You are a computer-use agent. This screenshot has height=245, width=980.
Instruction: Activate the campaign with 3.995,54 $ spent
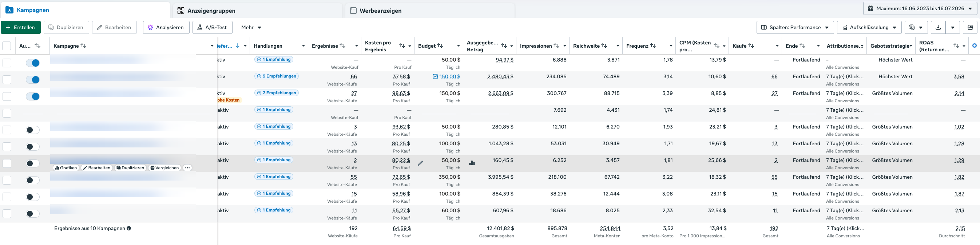pyautogui.click(x=33, y=180)
